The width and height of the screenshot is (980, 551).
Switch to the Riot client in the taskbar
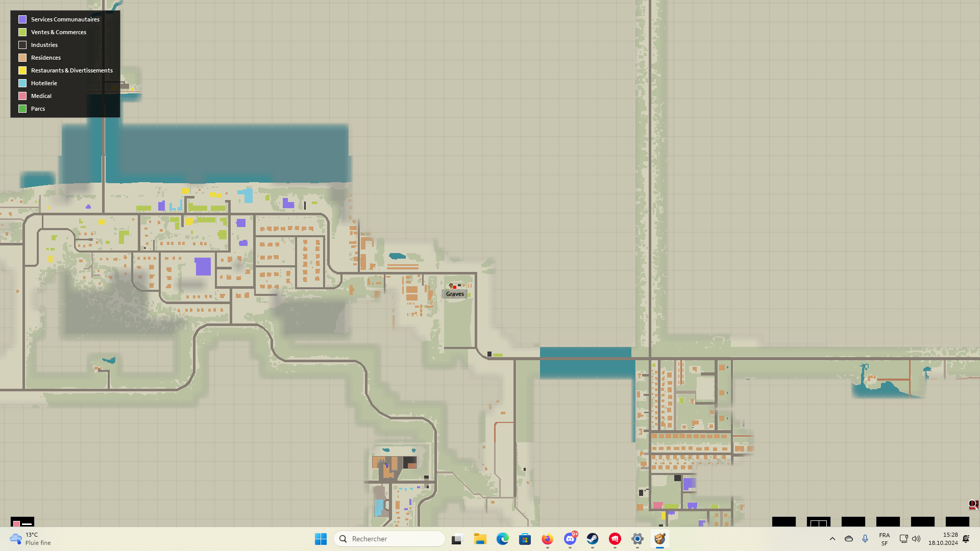point(615,539)
